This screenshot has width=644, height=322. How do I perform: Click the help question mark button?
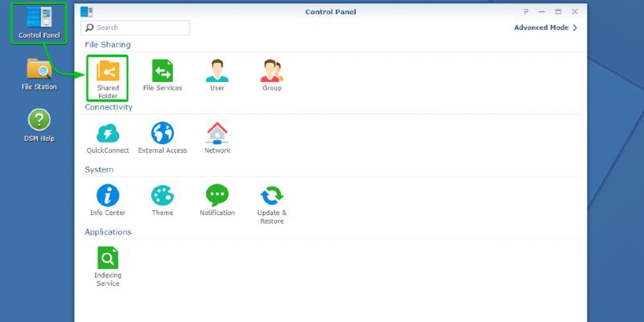click(526, 12)
